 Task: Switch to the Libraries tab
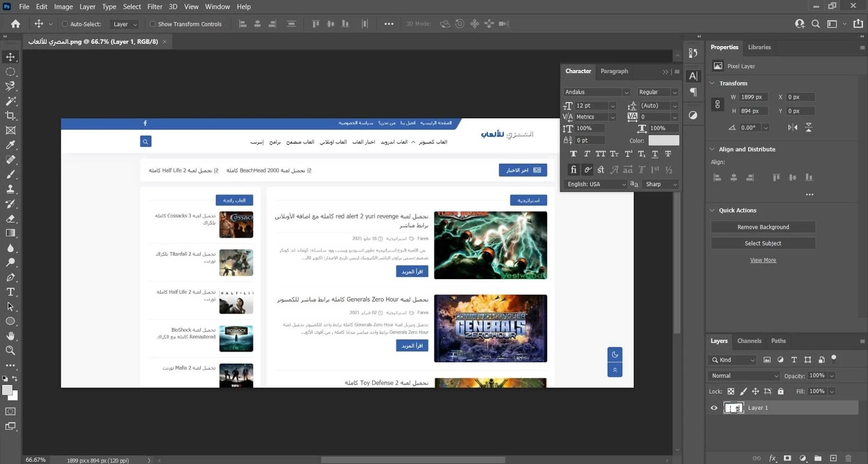pyautogui.click(x=759, y=47)
